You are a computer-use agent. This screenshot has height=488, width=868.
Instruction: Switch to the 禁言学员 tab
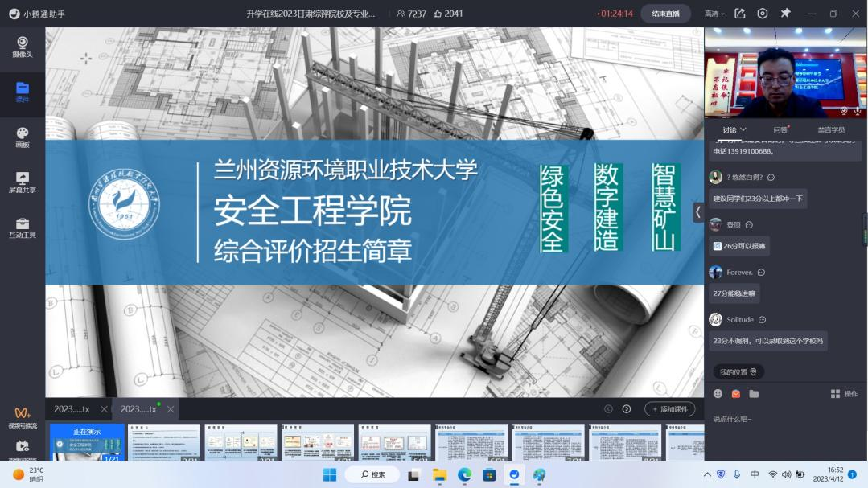pos(831,129)
